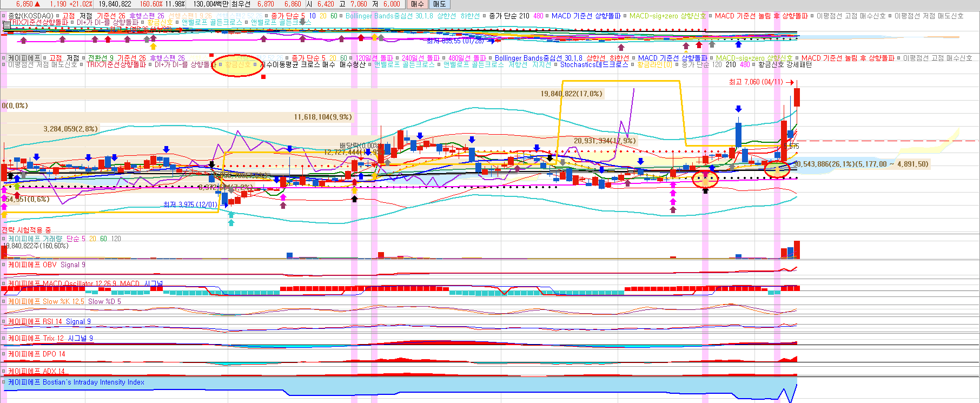Click the small square marker before 종합(KOSDAQ)
The image size is (980, 403).
[4, 16]
